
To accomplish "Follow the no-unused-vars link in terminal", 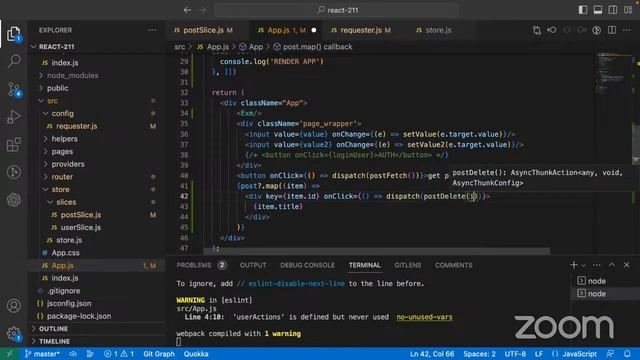I will [424, 317].
